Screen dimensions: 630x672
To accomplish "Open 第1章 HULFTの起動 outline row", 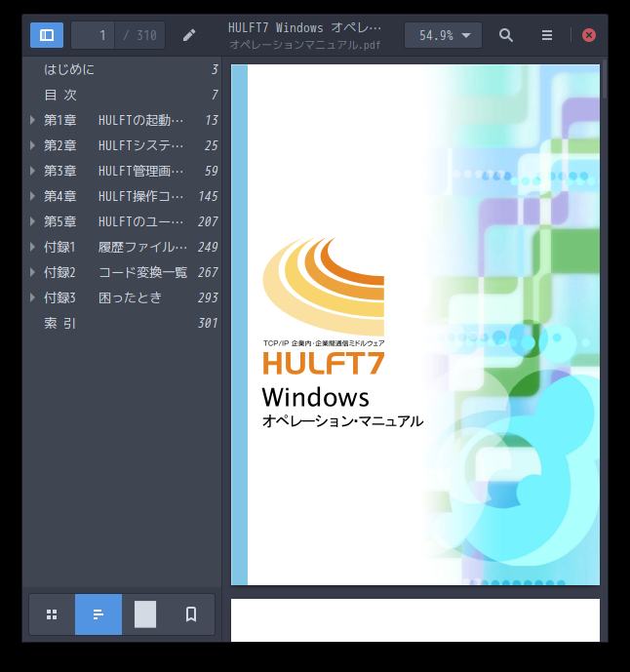I will point(122,120).
